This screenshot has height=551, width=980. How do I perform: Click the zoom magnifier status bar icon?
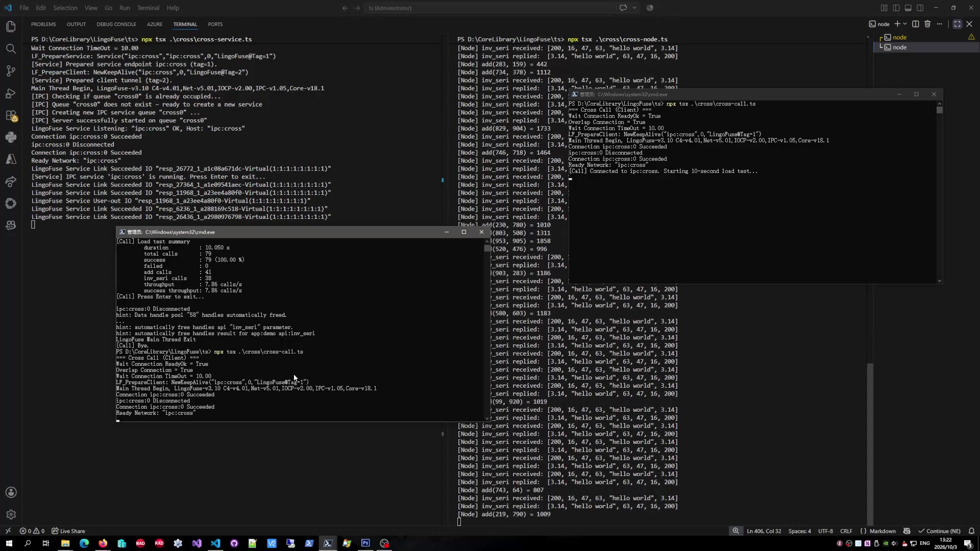pos(736,531)
